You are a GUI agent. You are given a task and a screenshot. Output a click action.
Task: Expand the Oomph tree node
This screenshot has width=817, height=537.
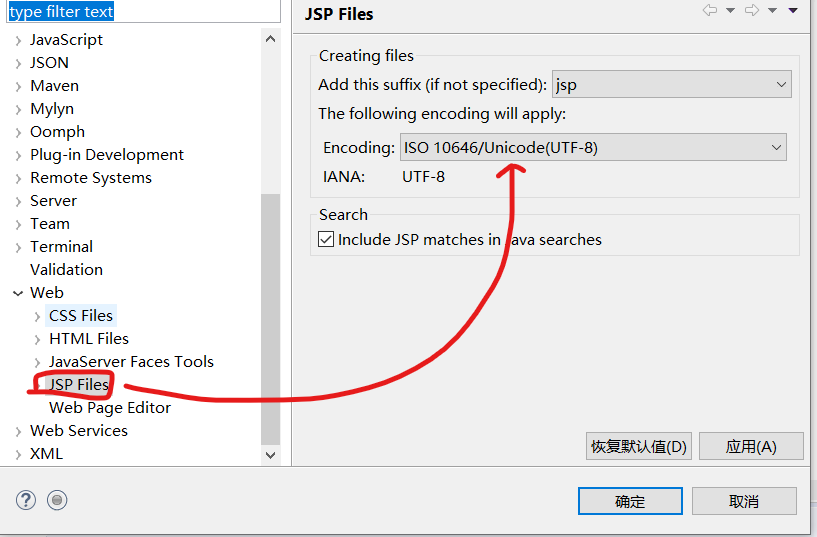pos(18,132)
